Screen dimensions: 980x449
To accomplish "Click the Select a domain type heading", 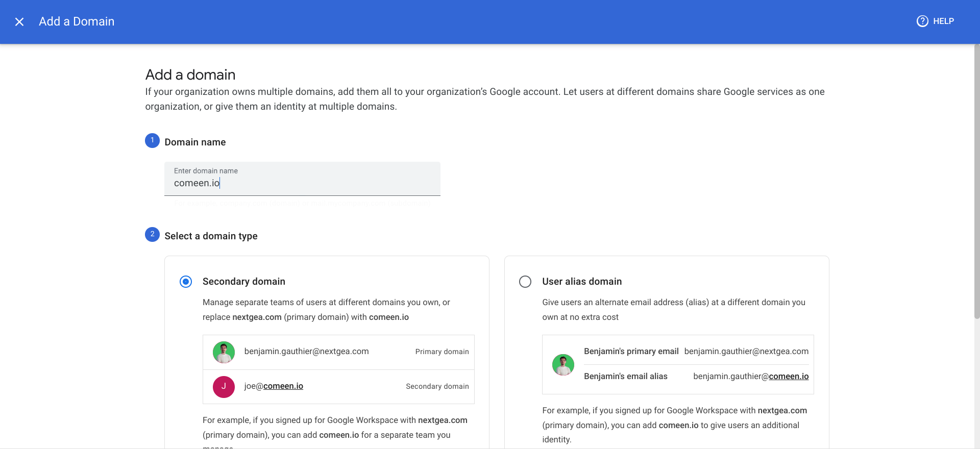I will coord(211,236).
